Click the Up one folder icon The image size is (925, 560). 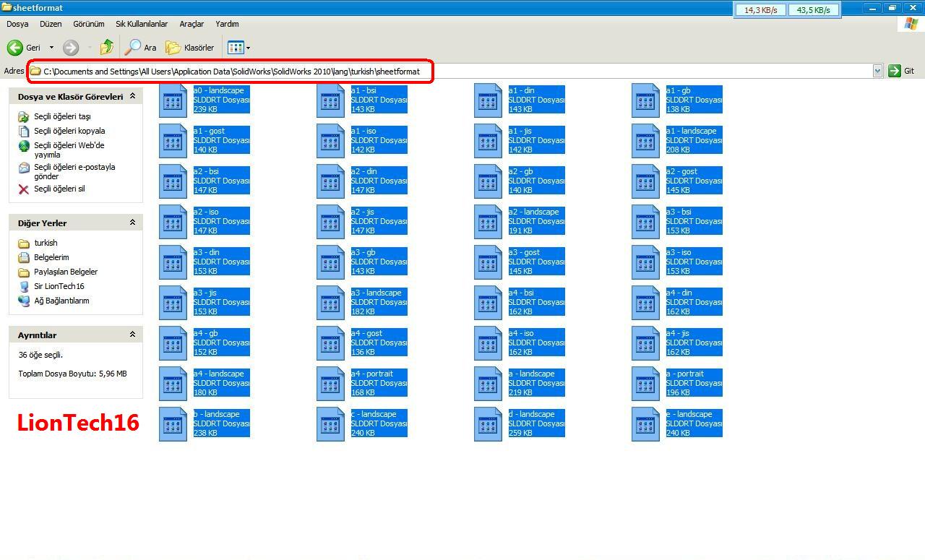pos(106,48)
